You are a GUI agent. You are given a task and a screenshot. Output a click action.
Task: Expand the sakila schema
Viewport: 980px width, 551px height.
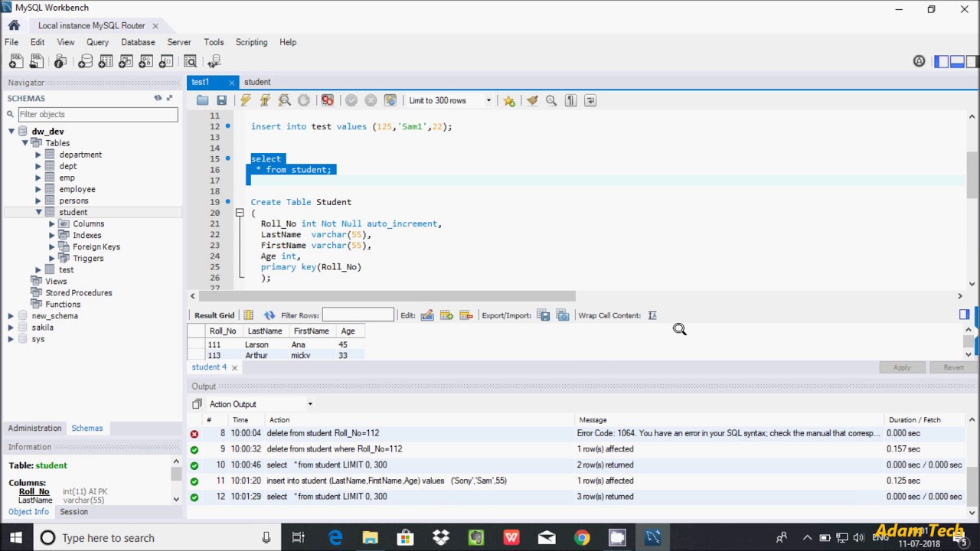tap(11, 327)
